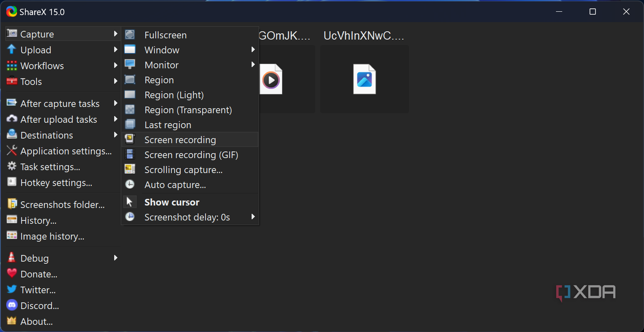Click the Donate heart icon
This screenshot has height=332, width=644.
[x=12, y=274]
